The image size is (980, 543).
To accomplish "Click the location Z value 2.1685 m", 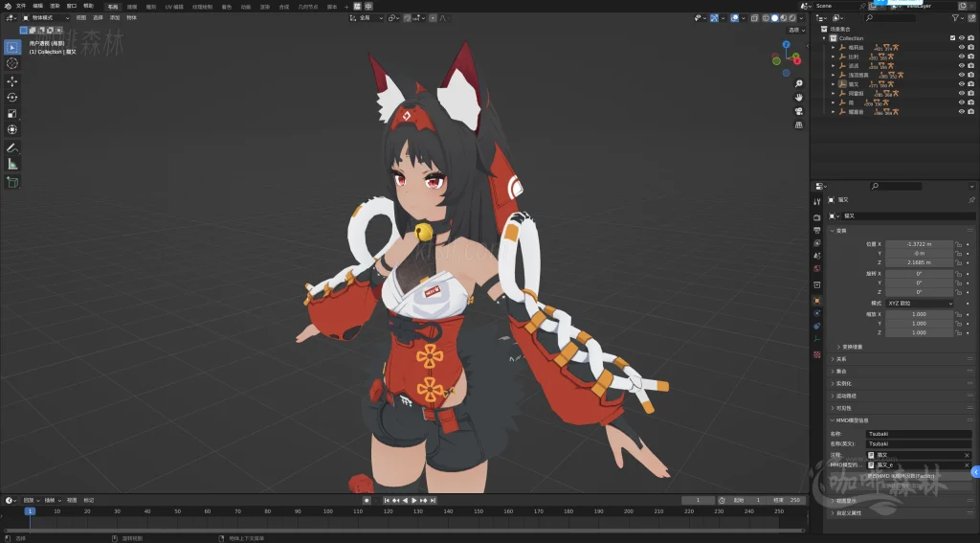I will point(919,262).
